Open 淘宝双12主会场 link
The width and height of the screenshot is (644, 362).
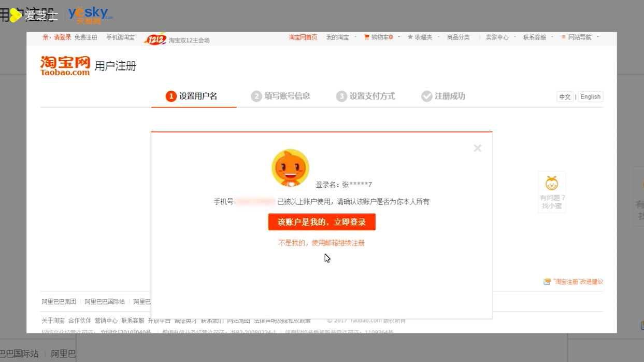pos(189,40)
